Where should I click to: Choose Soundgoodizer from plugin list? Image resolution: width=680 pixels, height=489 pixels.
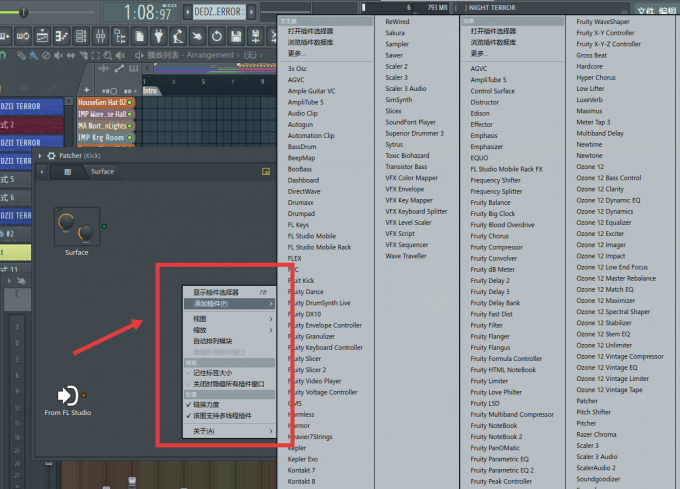point(598,479)
